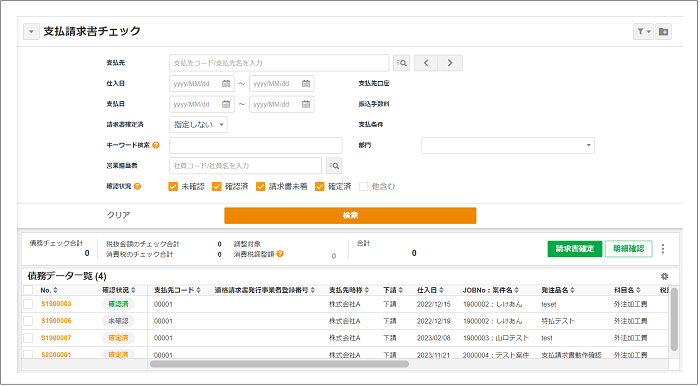This screenshot has width=700, height=386.
Task: Open the 請求書確定済 dropdown set to 指定しない
Action: (x=198, y=125)
